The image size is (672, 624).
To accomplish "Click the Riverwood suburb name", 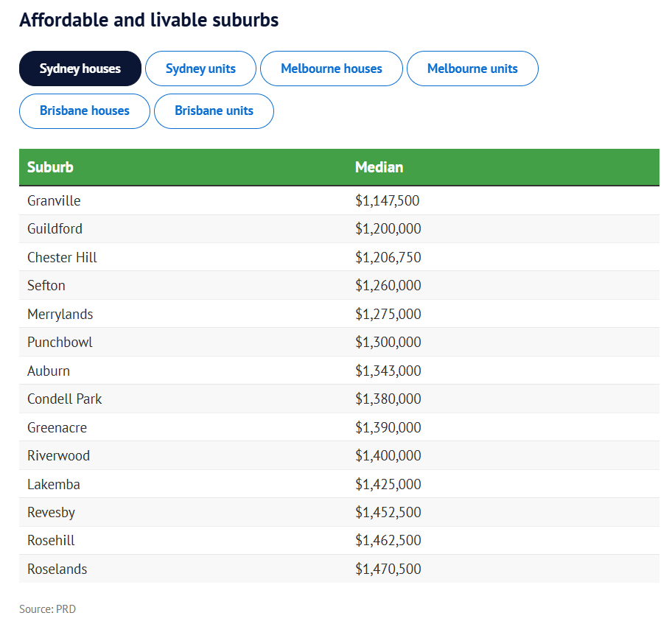I will 58,455.
